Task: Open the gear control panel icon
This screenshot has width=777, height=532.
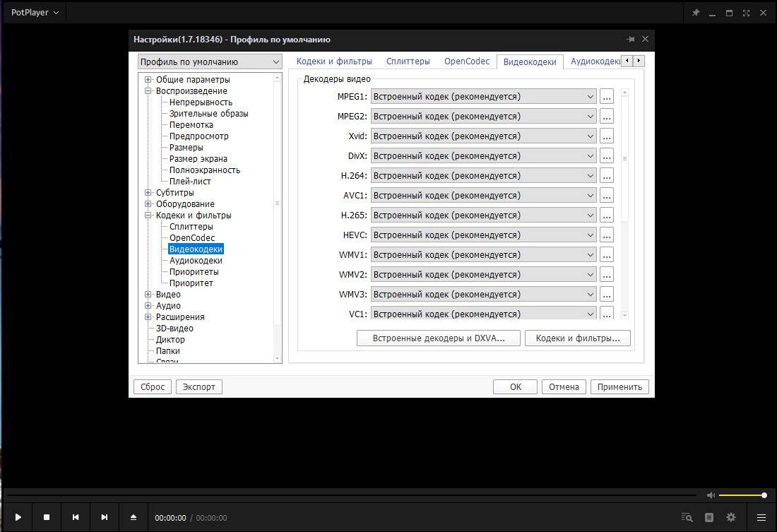Action: [x=731, y=517]
